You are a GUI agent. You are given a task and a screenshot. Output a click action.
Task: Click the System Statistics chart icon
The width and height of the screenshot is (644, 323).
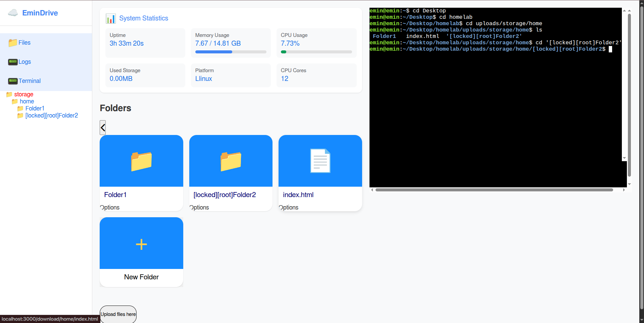(x=111, y=18)
